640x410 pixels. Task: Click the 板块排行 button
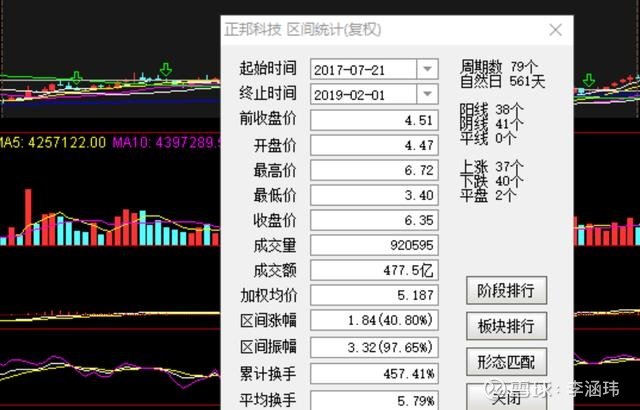click(x=506, y=326)
